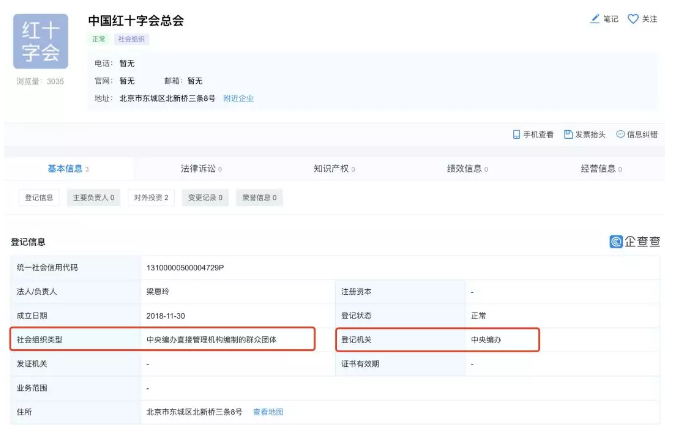
Task: Click the value 中央编办直接管理机构编制的群众团体
Action: point(212,340)
